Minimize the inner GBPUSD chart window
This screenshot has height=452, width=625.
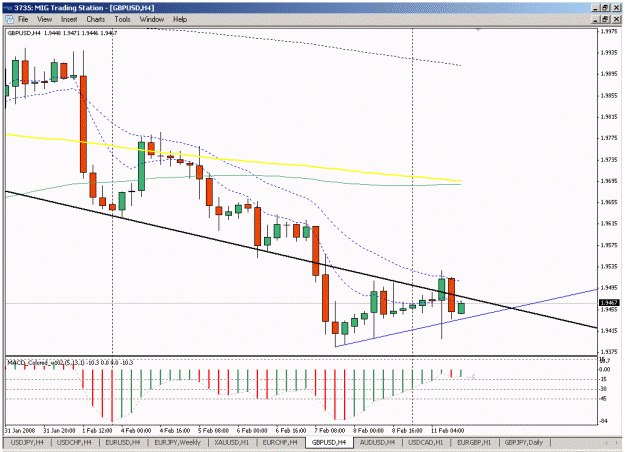tap(596, 19)
